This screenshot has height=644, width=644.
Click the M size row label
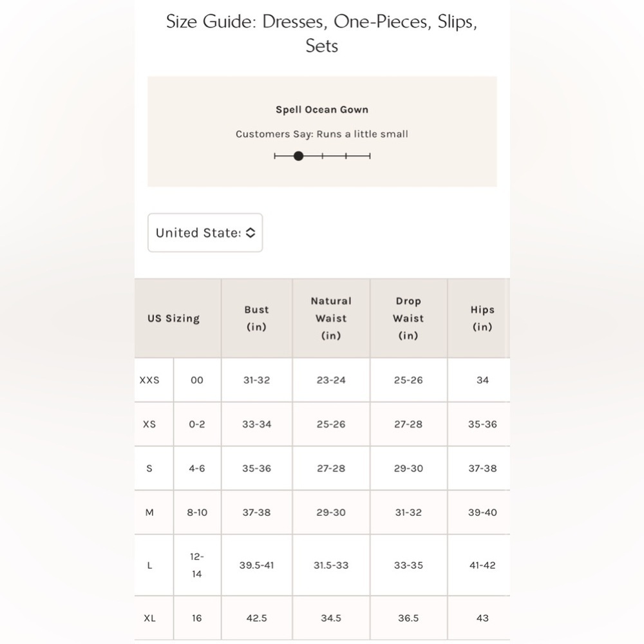point(149,513)
